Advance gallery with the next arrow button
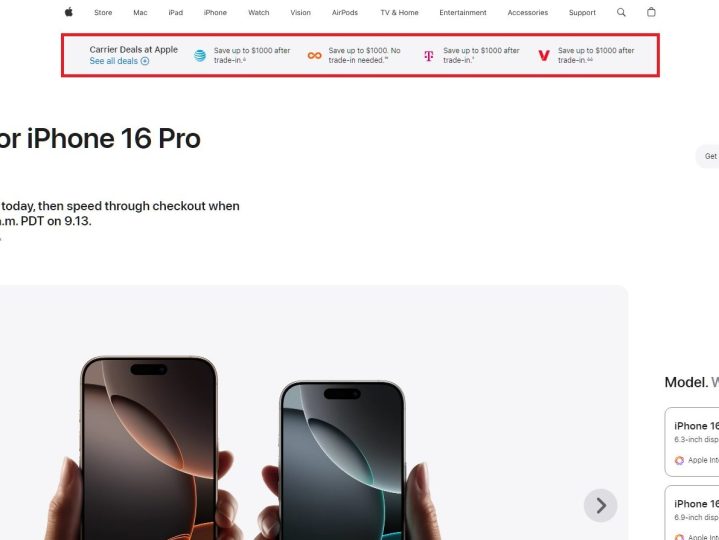Image resolution: width=719 pixels, height=540 pixels. point(601,506)
